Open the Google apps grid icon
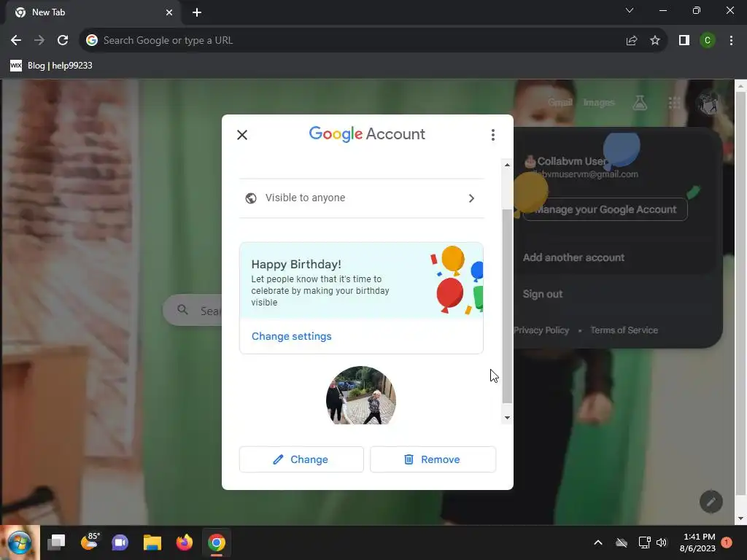The height and width of the screenshot is (560, 747). click(x=674, y=102)
